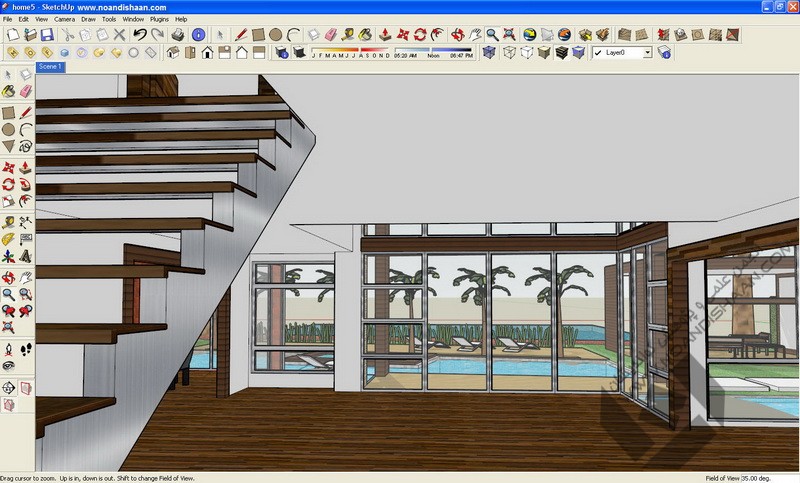Select the Zoom magnifier tool in top toolbar

493,34
